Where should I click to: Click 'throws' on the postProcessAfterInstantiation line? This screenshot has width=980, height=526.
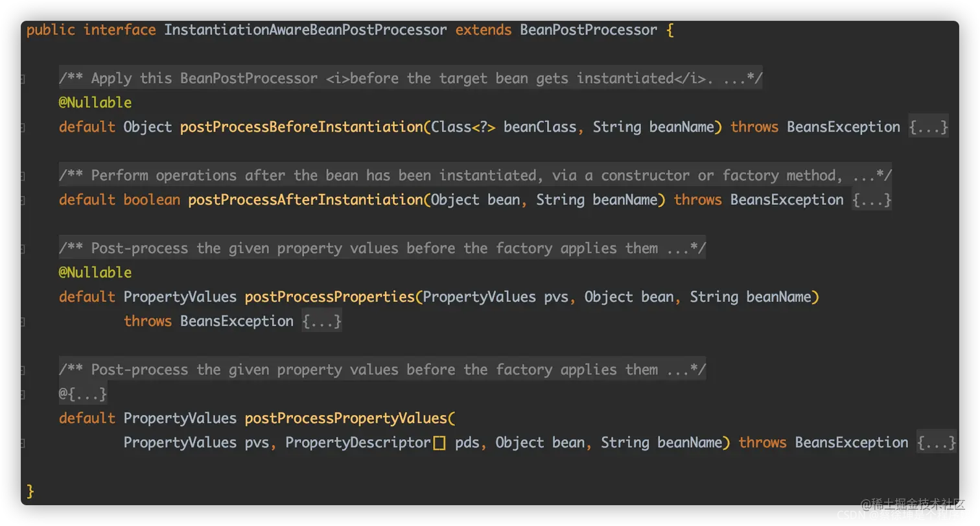pyautogui.click(x=697, y=200)
